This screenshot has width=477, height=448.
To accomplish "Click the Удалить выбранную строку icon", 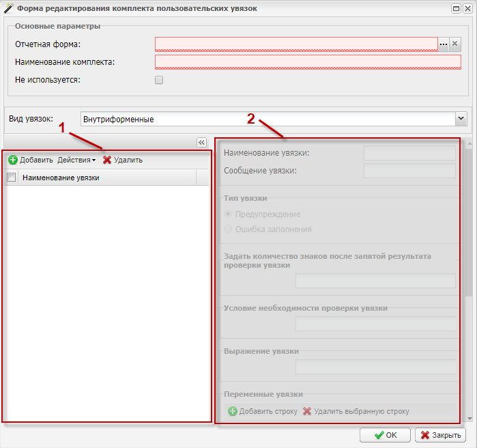I will (x=307, y=411).
